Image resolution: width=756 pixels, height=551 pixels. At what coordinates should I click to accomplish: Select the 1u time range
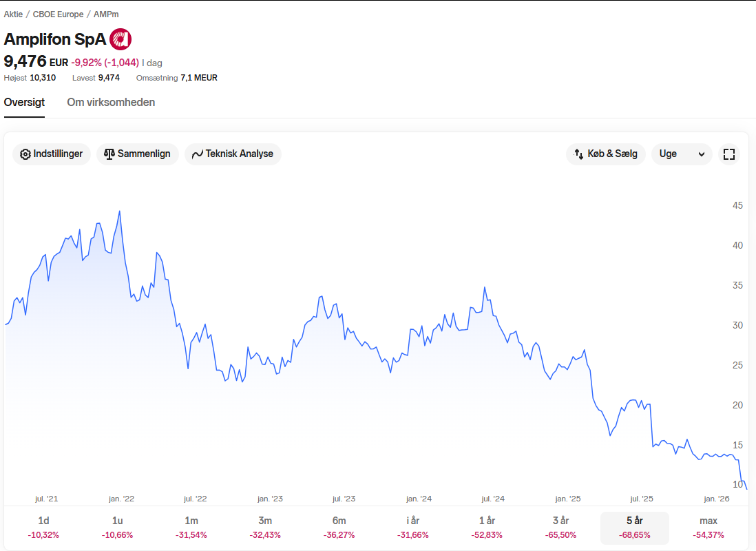tap(117, 528)
